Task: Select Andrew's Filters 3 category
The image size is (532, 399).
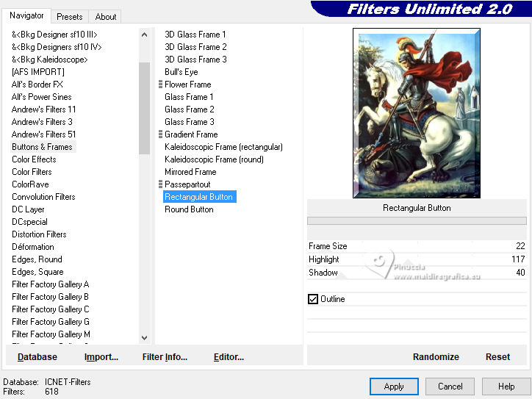Action: (42, 122)
